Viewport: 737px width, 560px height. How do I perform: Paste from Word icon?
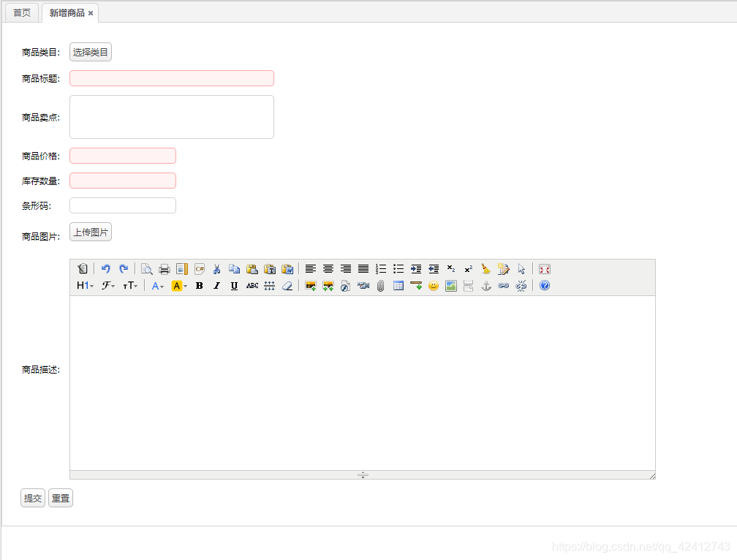click(x=287, y=269)
